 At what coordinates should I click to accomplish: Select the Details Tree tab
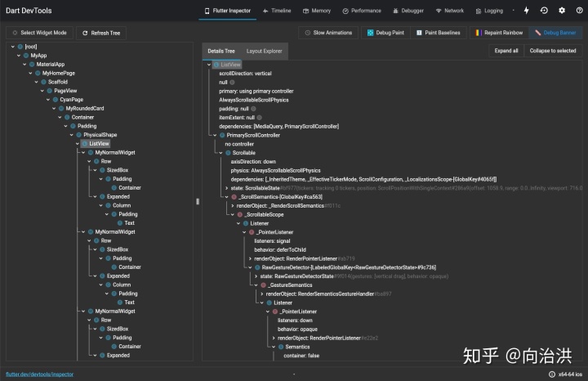[221, 51]
